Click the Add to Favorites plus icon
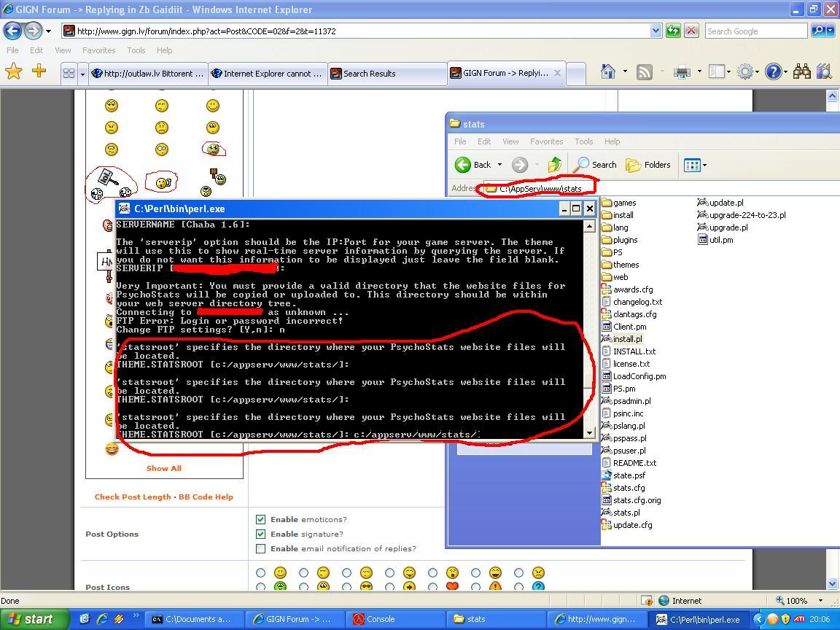Screen dimensions: 840x630 point(39,71)
